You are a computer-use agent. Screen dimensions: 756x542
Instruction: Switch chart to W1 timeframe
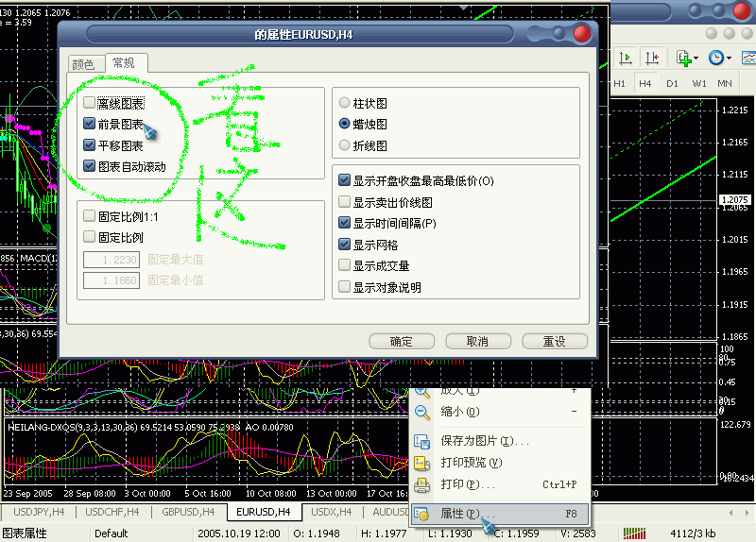pyautogui.click(x=699, y=84)
